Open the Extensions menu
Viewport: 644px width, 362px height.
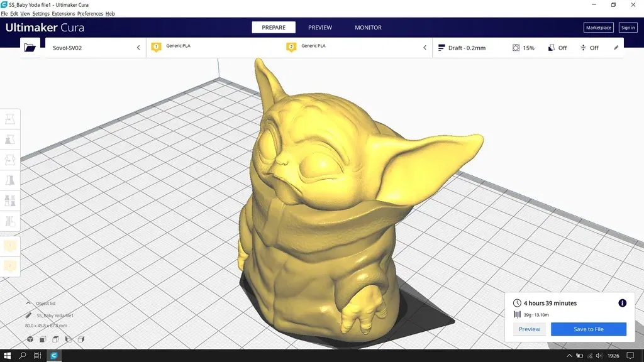[x=63, y=13]
